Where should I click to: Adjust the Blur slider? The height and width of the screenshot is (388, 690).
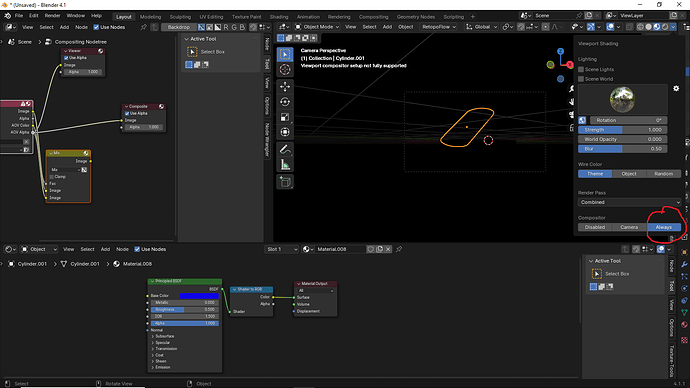(x=622, y=149)
